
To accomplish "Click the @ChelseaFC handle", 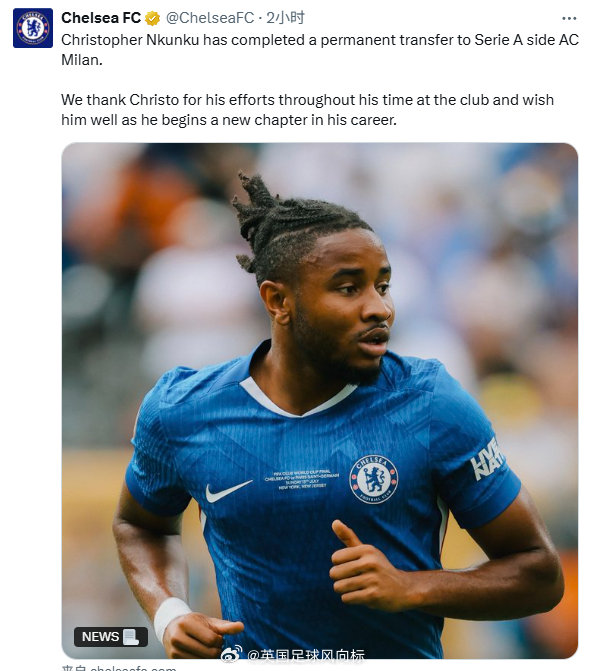I will tap(210, 18).
